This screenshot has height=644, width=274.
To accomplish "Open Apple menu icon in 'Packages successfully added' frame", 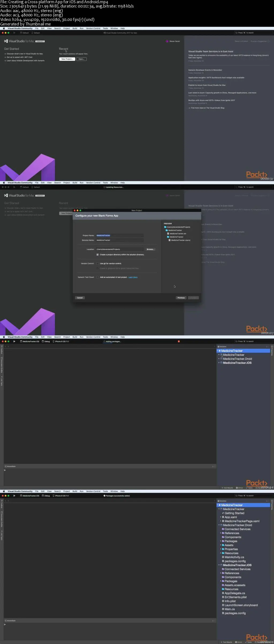I will click(4, 491).
